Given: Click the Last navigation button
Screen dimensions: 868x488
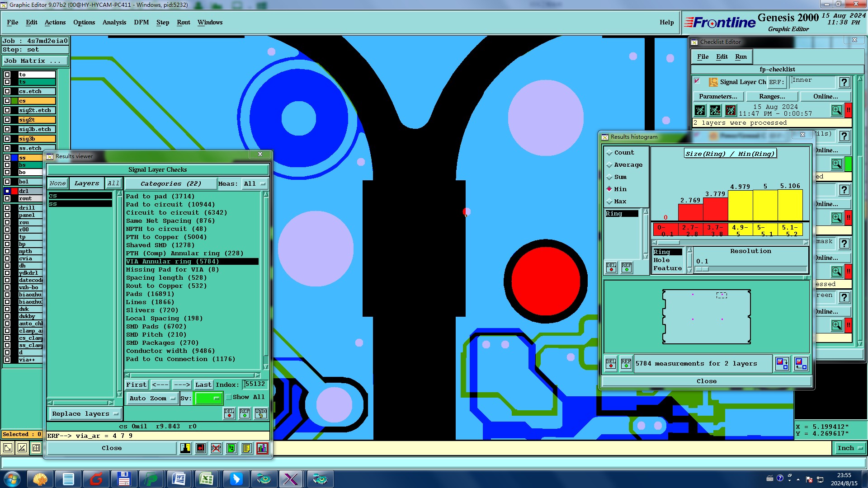Looking at the screenshot, I should 203,385.
